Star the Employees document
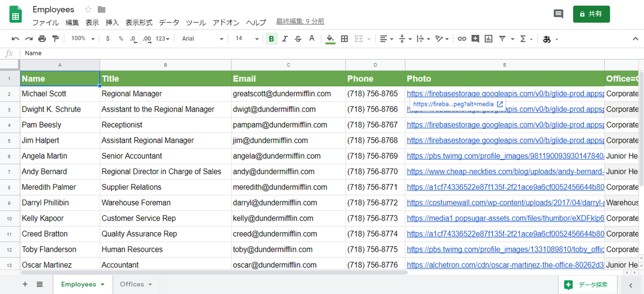 point(88,10)
